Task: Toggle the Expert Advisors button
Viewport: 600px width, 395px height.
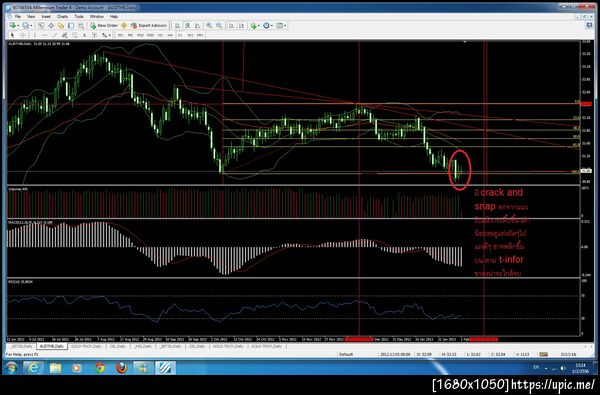Action: click(149, 25)
